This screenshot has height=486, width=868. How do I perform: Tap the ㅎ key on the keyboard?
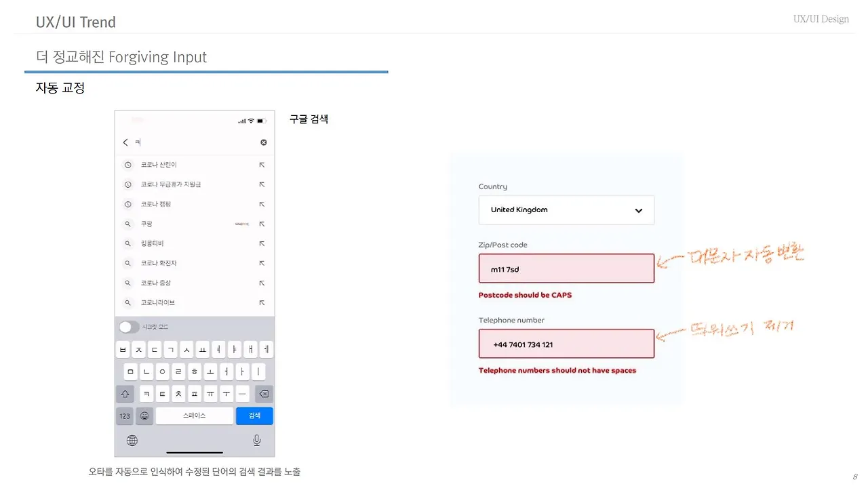195,372
